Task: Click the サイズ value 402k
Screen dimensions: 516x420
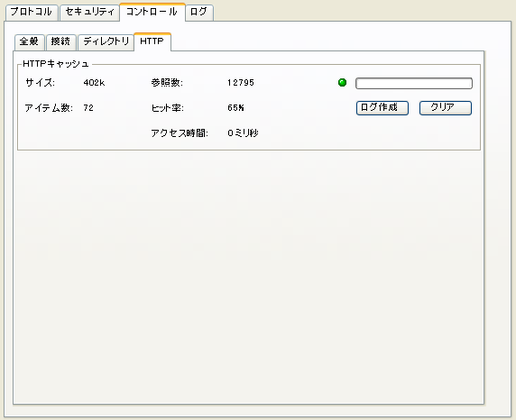Action: click(94, 83)
